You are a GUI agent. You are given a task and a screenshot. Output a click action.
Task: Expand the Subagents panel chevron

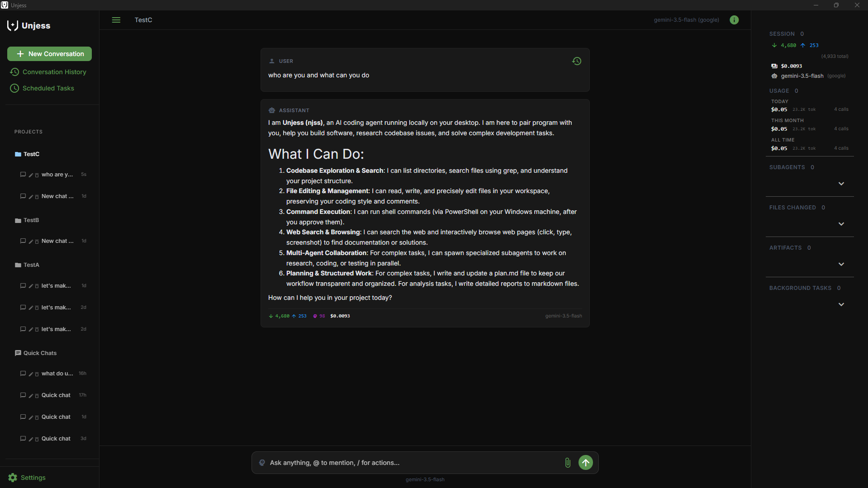(x=841, y=184)
